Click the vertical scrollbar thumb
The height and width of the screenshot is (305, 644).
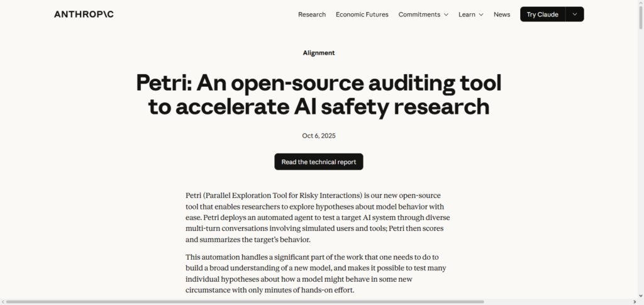click(641, 17)
